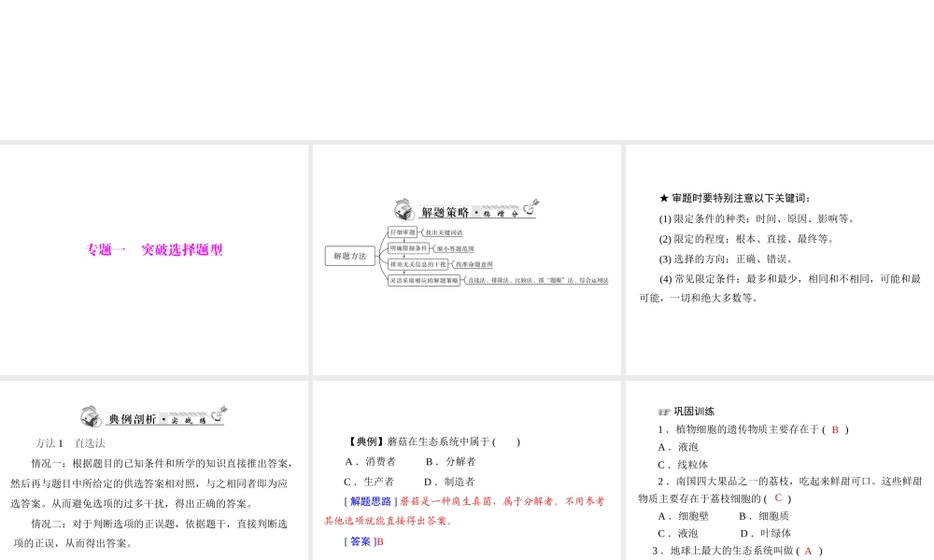Click the line '(2) 限定的程度'

(747, 239)
